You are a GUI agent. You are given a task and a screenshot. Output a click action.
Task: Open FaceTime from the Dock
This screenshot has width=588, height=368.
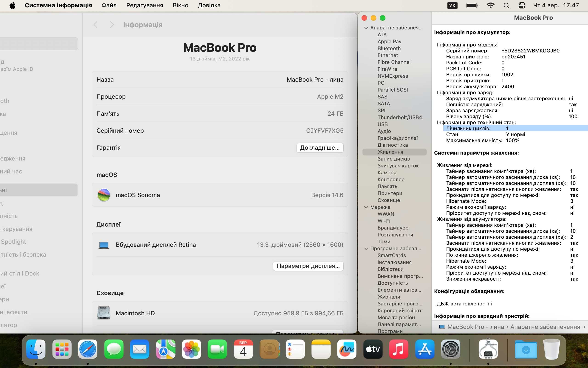click(217, 349)
